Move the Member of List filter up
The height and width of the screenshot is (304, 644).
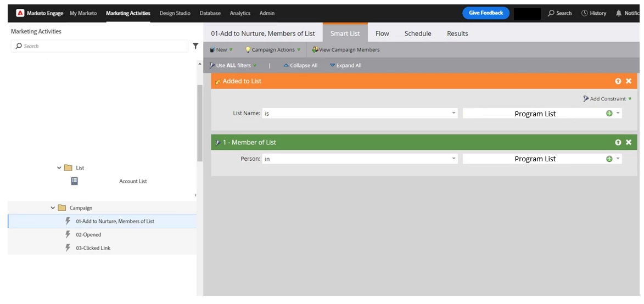(618, 142)
